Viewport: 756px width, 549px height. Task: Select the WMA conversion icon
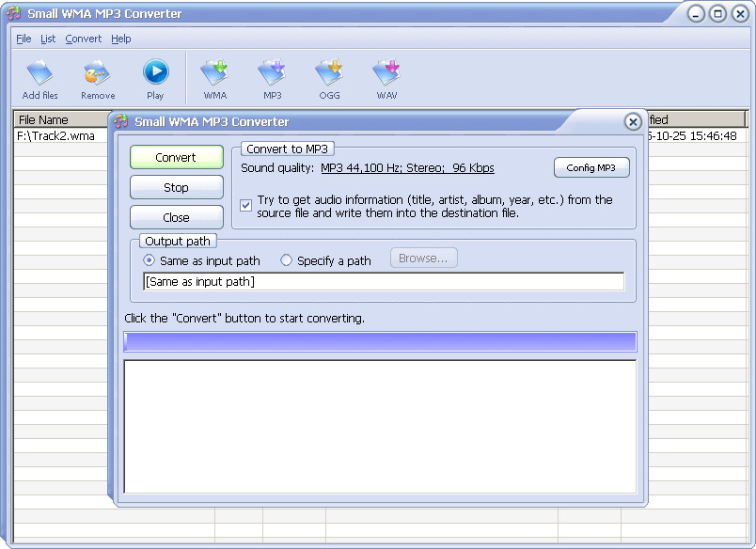(214, 80)
